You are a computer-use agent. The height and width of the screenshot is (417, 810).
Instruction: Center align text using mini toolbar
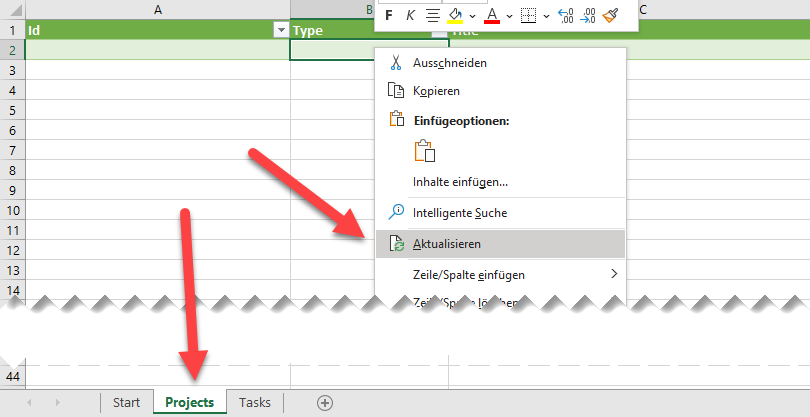click(432, 15)
